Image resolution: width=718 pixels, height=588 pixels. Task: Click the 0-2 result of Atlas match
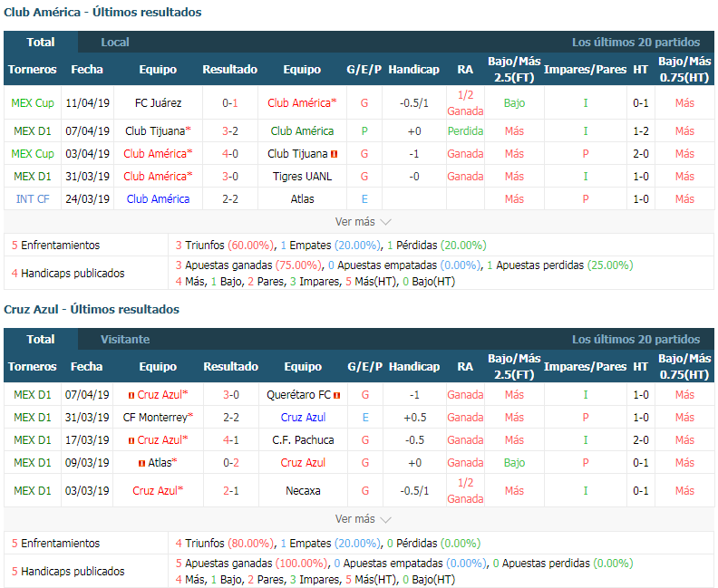point(231,463)
